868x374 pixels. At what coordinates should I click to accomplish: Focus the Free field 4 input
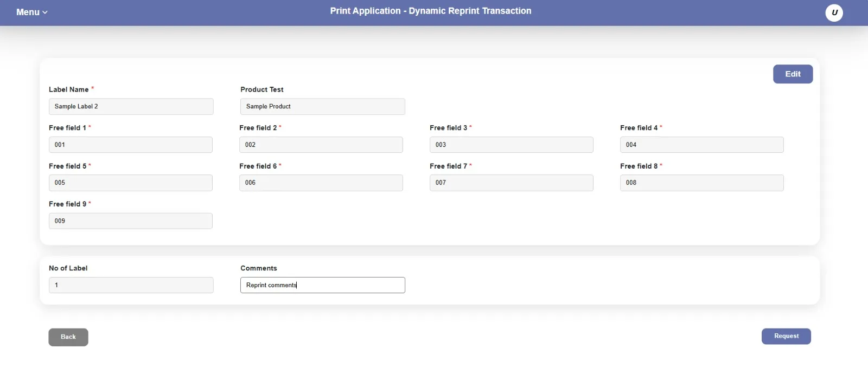tap(702, 145)
